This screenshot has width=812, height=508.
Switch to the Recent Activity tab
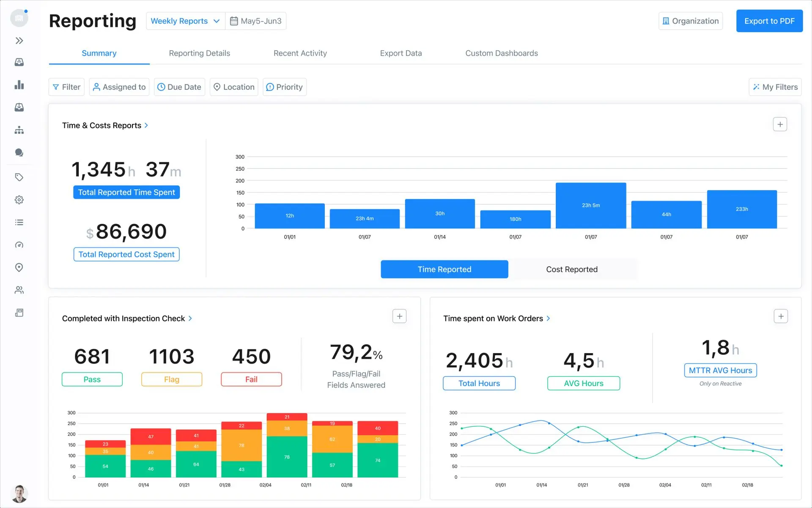click(x=300, y=53)
